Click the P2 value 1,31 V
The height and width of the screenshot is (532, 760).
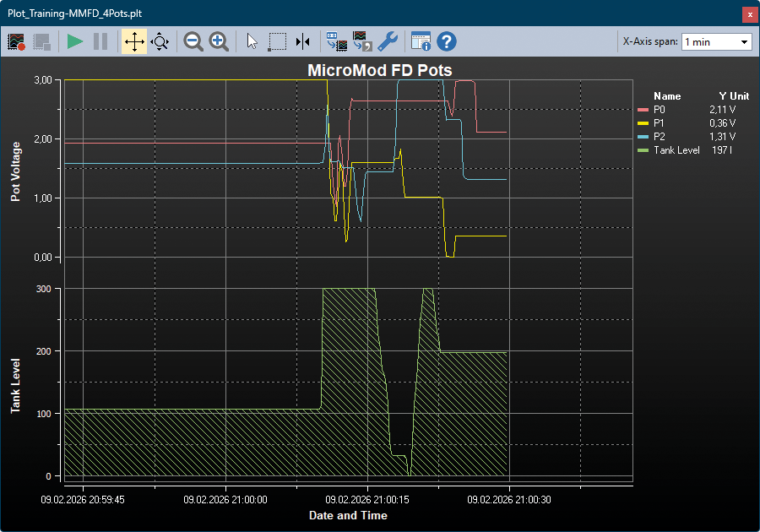(722, 137)
